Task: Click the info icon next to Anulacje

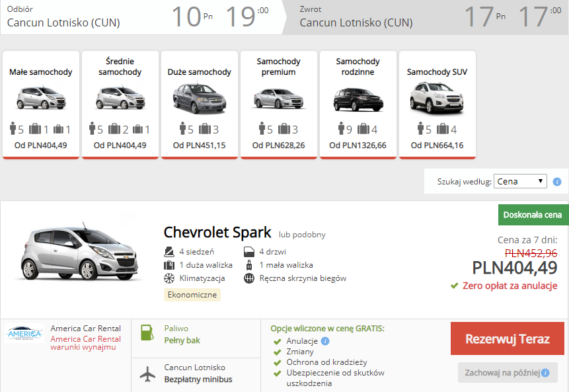Action: [x=325, y=341]
